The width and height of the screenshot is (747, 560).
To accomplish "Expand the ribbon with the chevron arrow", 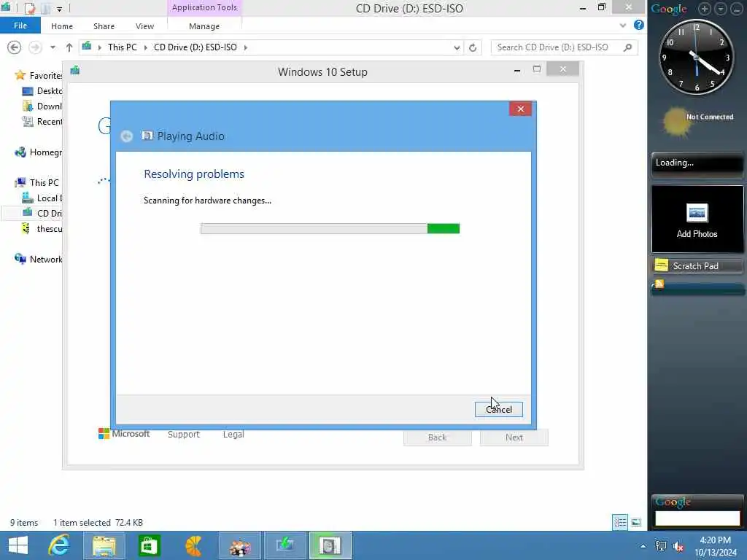I will point(623,26).
